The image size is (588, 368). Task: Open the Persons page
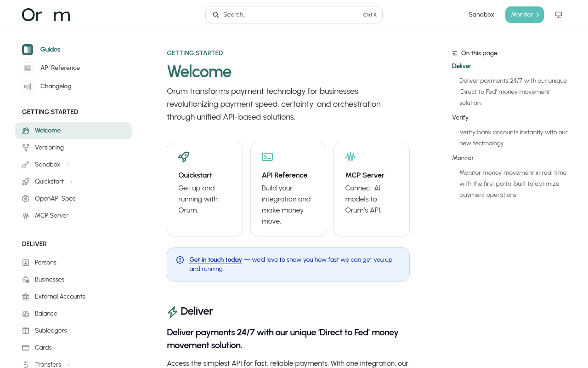tap(73, 263)
